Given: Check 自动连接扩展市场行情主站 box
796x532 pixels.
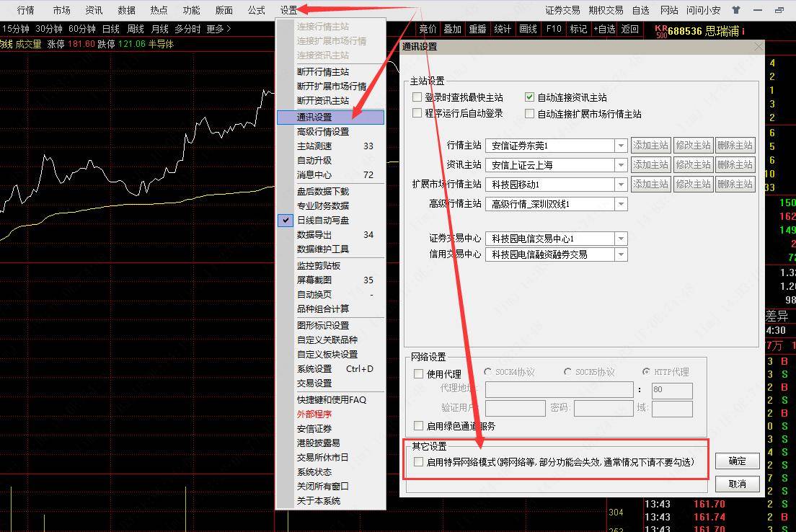Looking at the screenshot, I should (x=529, y=114).
